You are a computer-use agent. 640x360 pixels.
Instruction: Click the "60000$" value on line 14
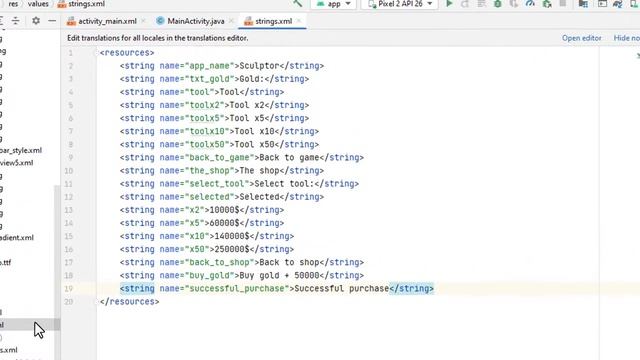(x=224, y=222)
